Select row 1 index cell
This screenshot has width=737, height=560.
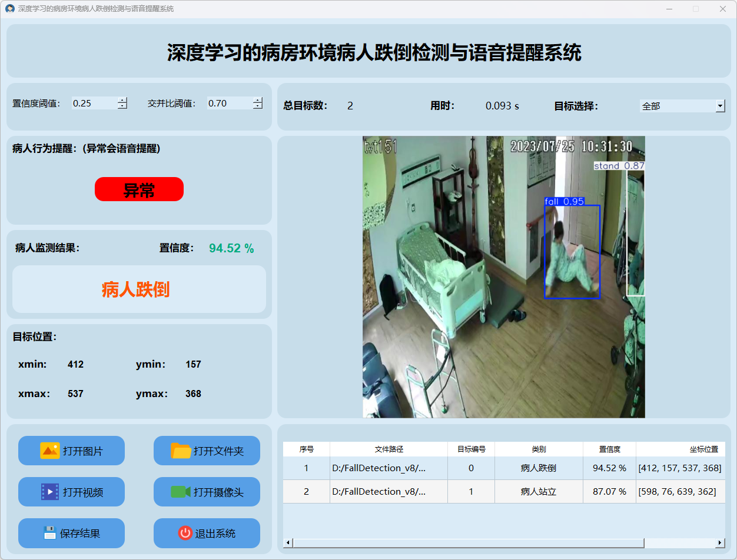coord(306,468)
